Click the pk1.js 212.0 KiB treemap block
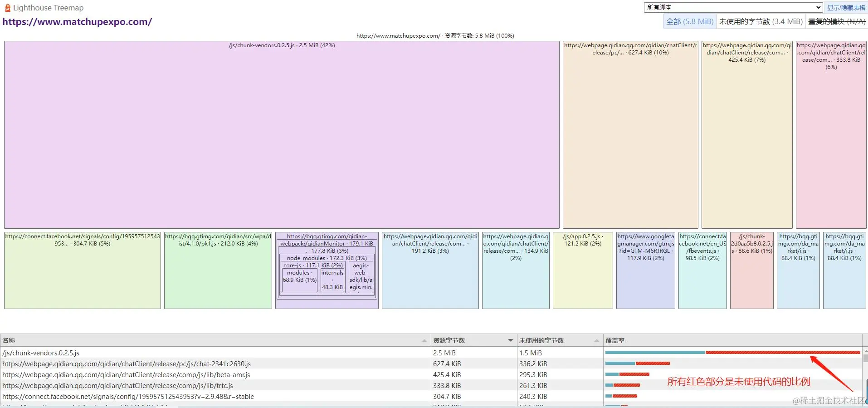Image resolution: width=868 pixels, height=408 pixels. pos(218,270)
